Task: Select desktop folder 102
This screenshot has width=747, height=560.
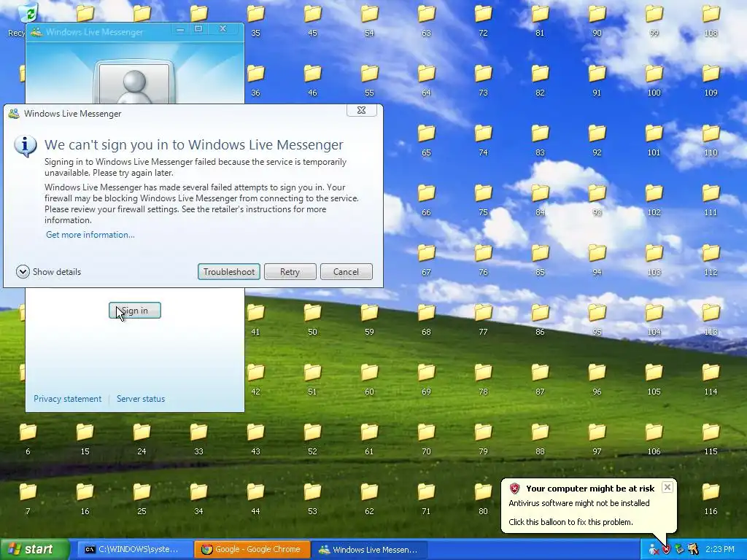Action: coord(654,200)
